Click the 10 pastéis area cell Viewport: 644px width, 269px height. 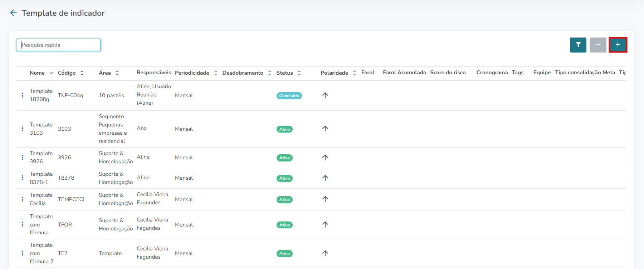click(111, 95)
